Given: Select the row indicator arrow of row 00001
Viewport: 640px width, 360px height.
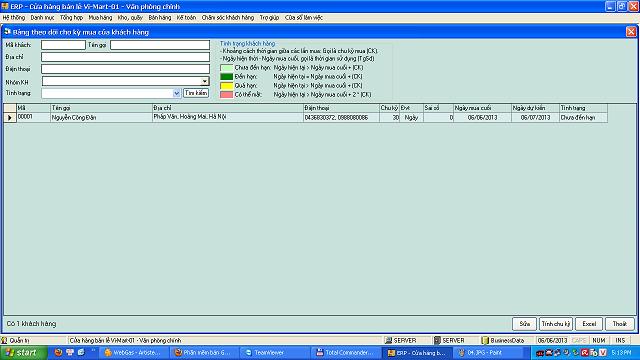Looking at the screenshot, I should coord(9,118).
